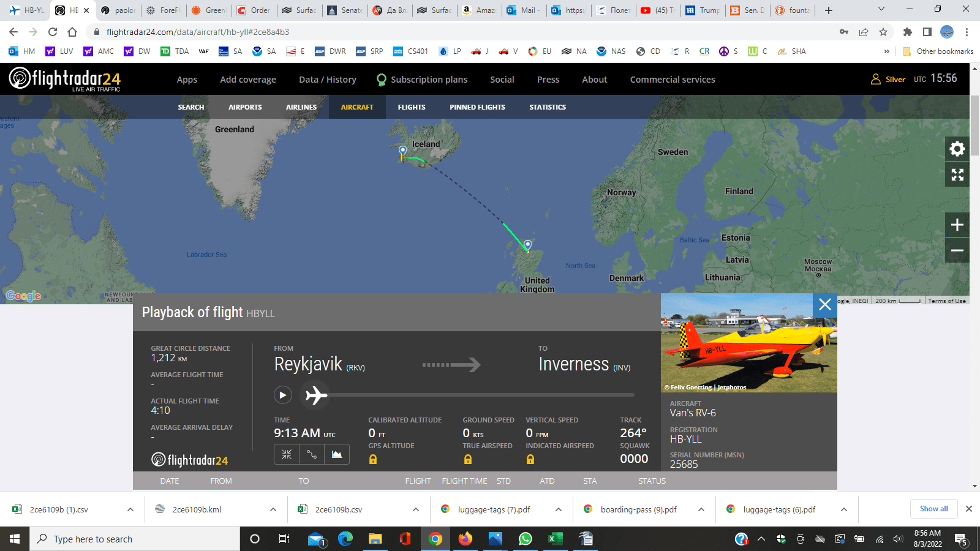Screen dimensions: 980x551
Task: Zoom out on the map
Action: tap(957, 250)
